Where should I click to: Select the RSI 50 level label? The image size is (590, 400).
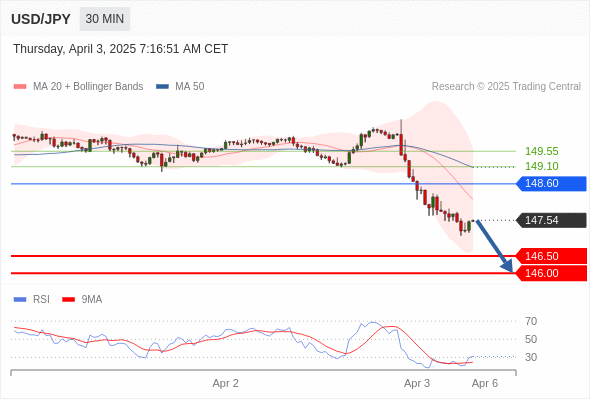click(531, 339)
